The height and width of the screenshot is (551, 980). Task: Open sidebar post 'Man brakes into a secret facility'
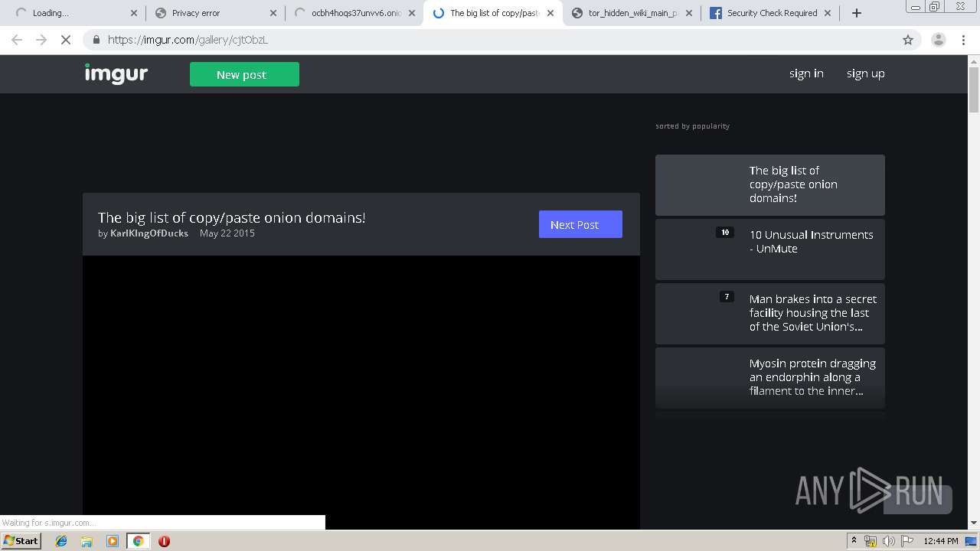770,314
